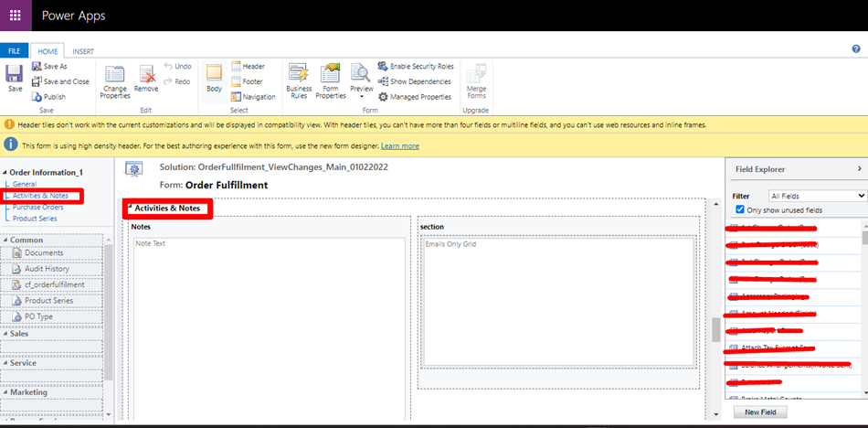868x428 pixels.
Task: Open Managed Properties
Action: (x=415, y=97)
